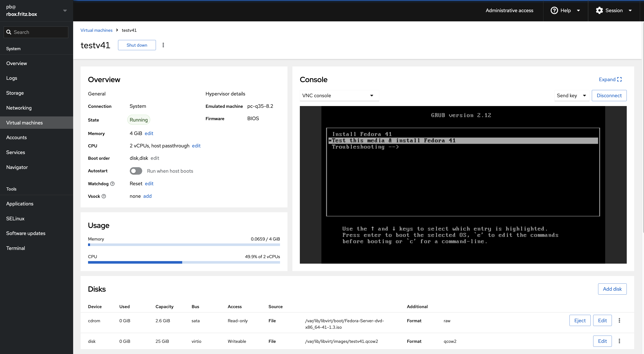Click the Running state label
Viewport: 644px width, 354px height.
click(x=138, y=120)
